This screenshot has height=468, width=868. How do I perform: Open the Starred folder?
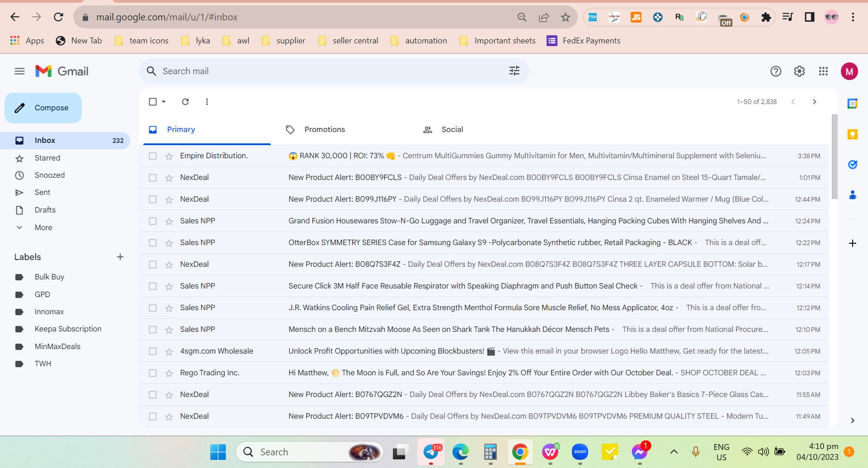tap(47, 158)
